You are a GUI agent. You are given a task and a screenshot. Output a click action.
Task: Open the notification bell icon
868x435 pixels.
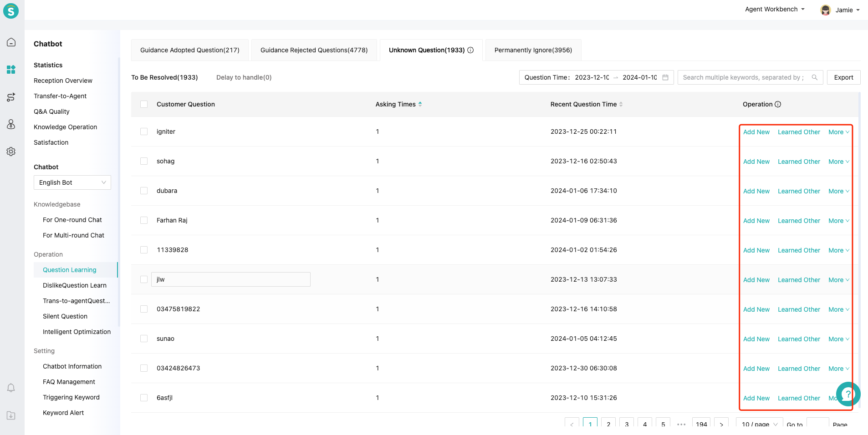tap(11, 388)
